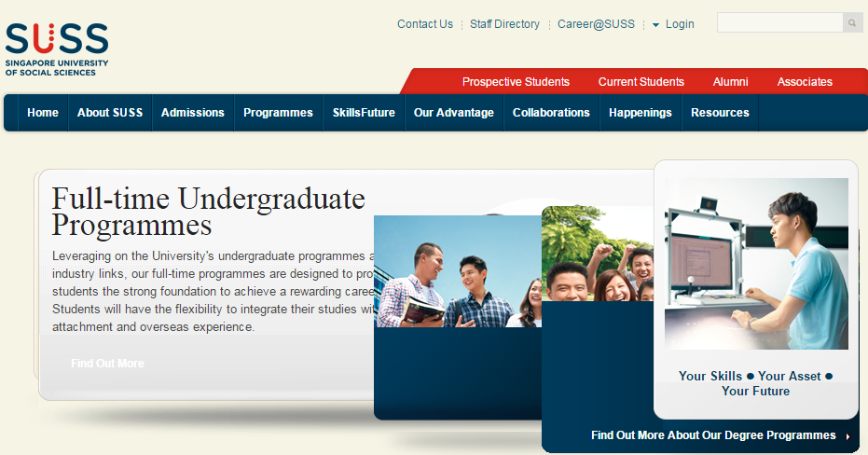
Task: Open the Collaborations menu
Action: click(x=551, y=113)
